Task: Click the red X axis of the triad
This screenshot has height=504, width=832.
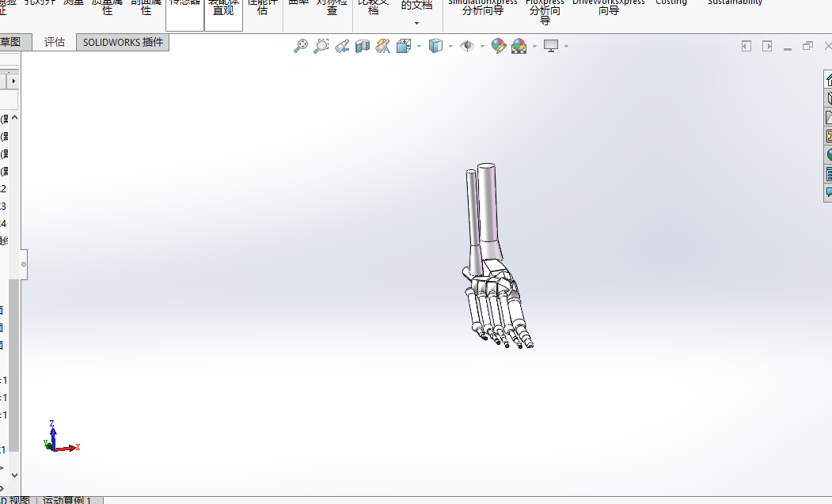Action: [x=67, y=449]
